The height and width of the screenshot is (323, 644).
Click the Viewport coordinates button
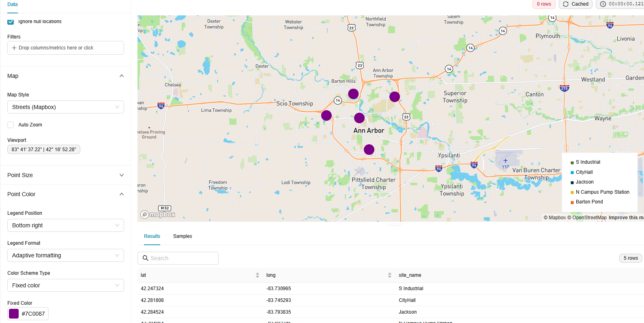(44, 150)
